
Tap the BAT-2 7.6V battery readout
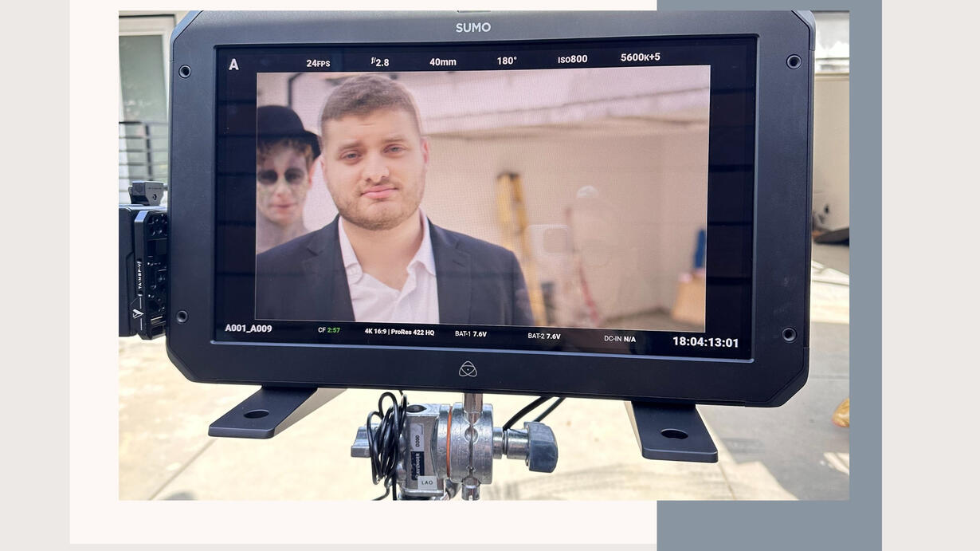[x=544, y=336]
